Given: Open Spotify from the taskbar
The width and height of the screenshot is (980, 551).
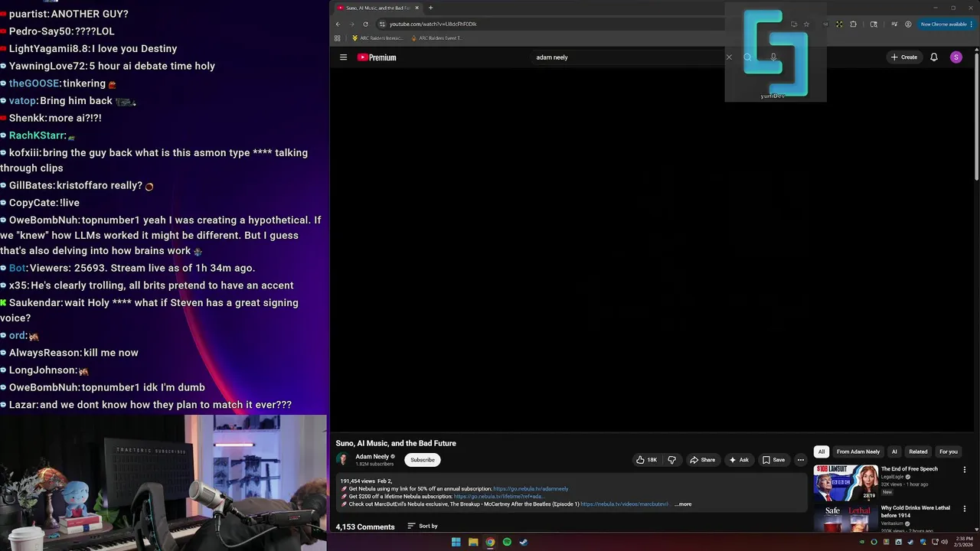Looking at the screenshot, I should (x=507, y=542).
